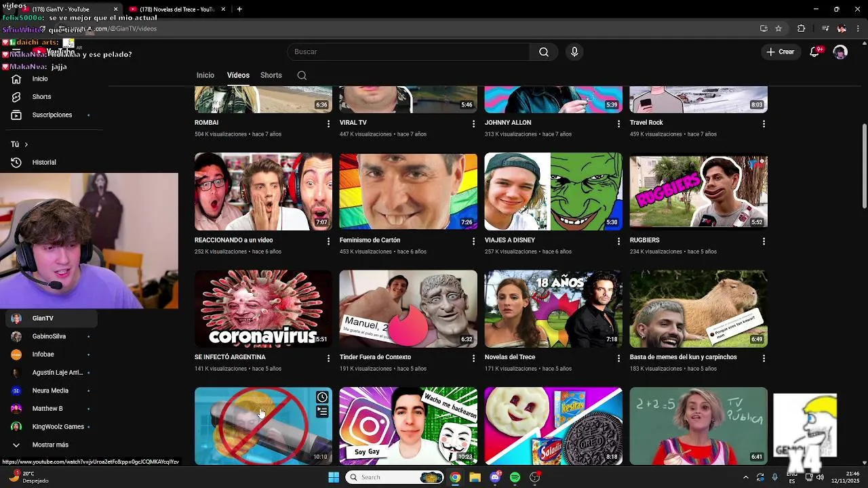Switch to the Inicio channel tab

tap(205, 75)
